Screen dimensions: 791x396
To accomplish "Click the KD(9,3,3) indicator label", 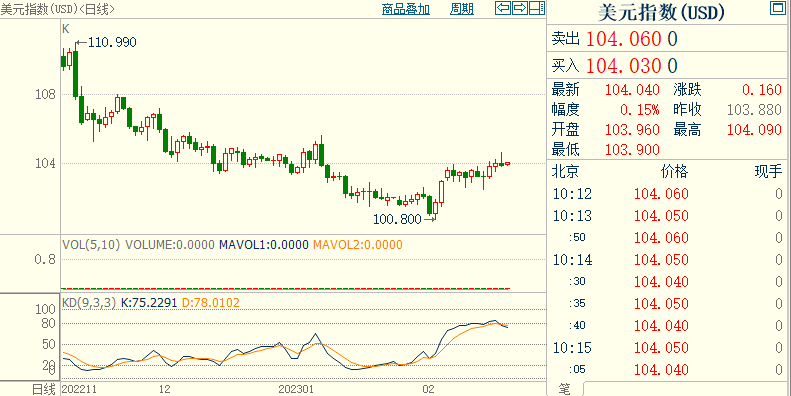I will tap(89, 303).
